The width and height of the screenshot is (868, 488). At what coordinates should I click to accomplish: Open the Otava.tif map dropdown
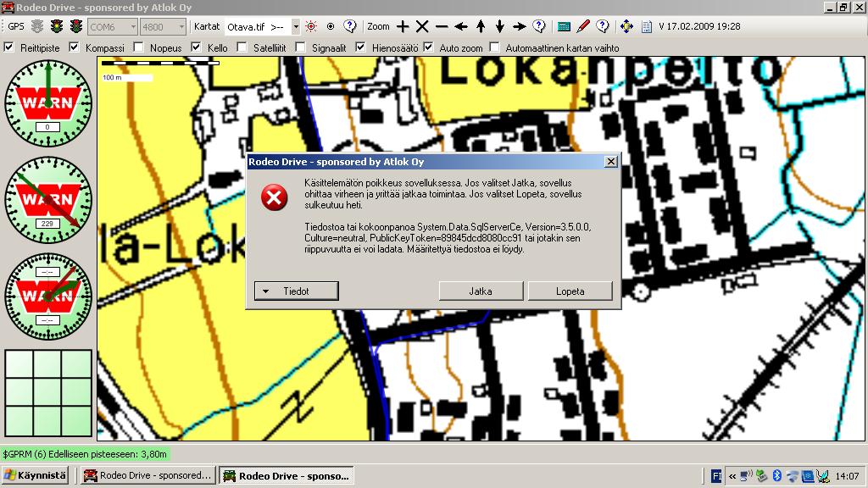(296, 27)
